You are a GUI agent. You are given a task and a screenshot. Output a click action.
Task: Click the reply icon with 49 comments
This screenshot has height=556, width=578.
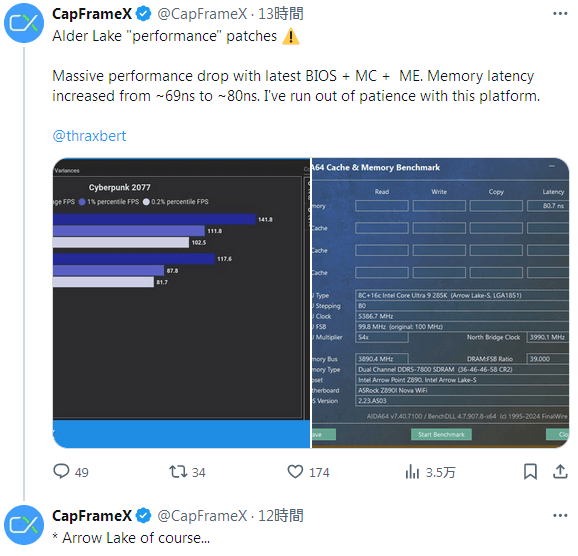tap(61, 471)
